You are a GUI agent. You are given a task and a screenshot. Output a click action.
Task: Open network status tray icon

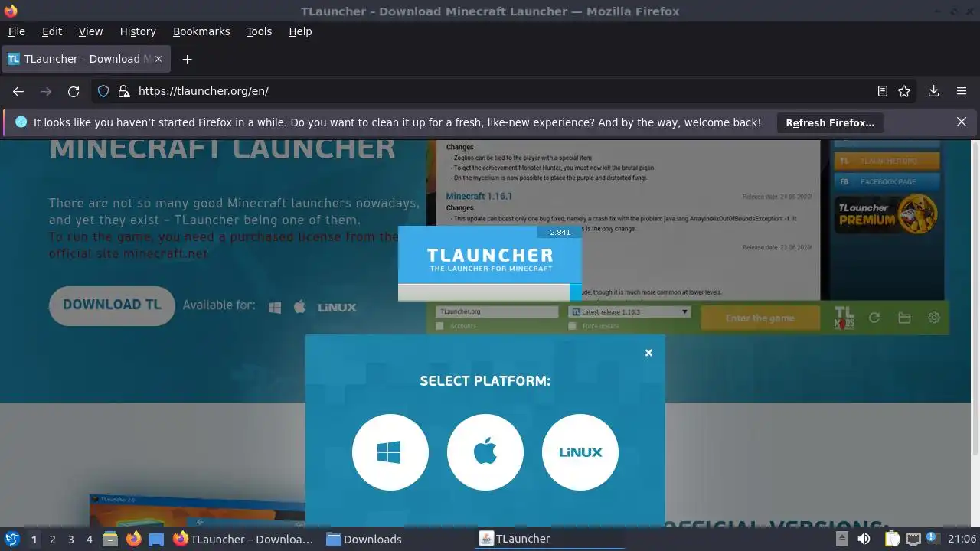click(913, 539)
